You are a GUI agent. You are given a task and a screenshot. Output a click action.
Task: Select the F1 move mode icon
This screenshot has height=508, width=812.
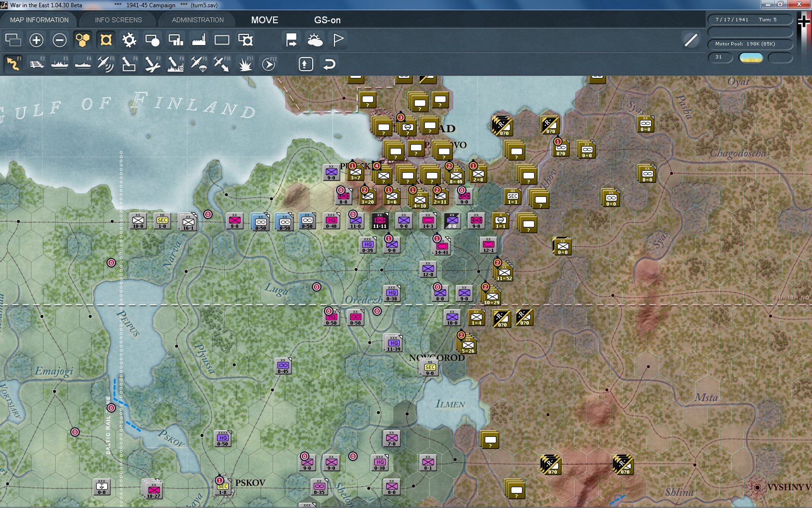[13, 64]
